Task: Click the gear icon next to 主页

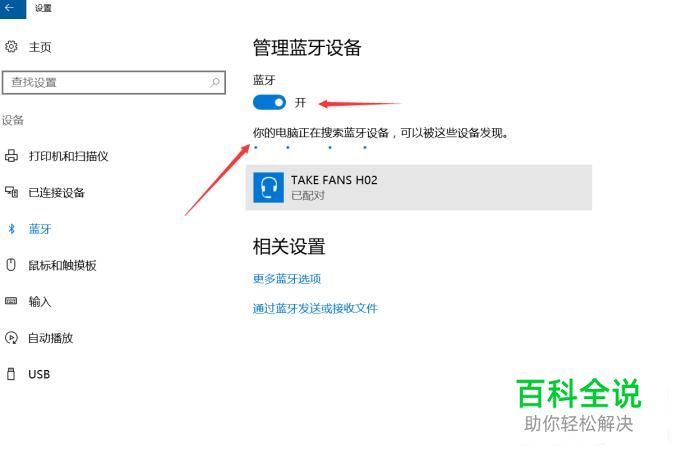Action: tap(11, 46)
